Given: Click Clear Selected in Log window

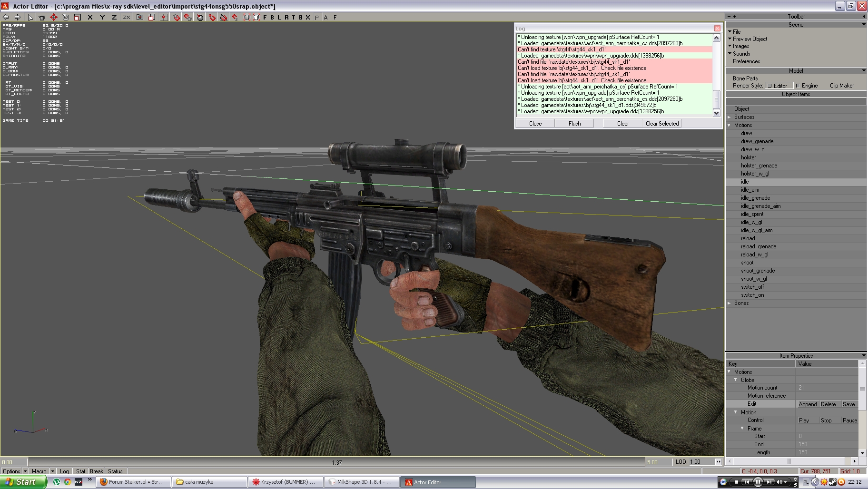Looking at the screenshot, I should click(662, 124).
